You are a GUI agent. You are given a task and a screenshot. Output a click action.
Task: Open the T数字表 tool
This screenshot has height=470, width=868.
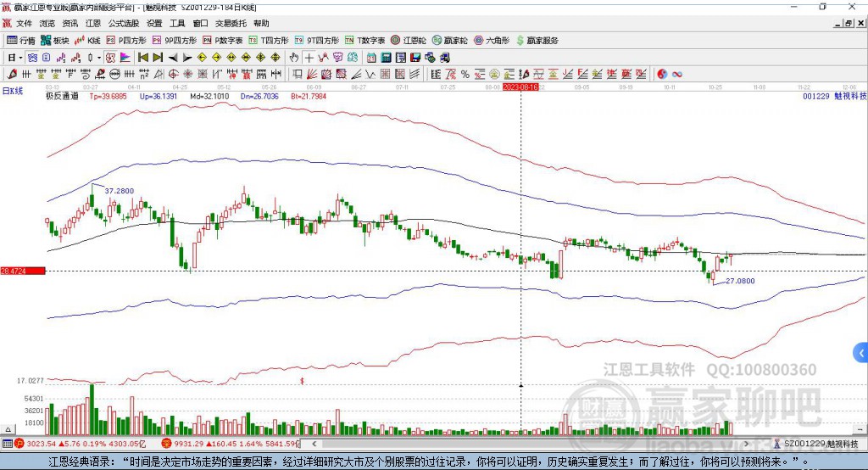coord(364,41)
